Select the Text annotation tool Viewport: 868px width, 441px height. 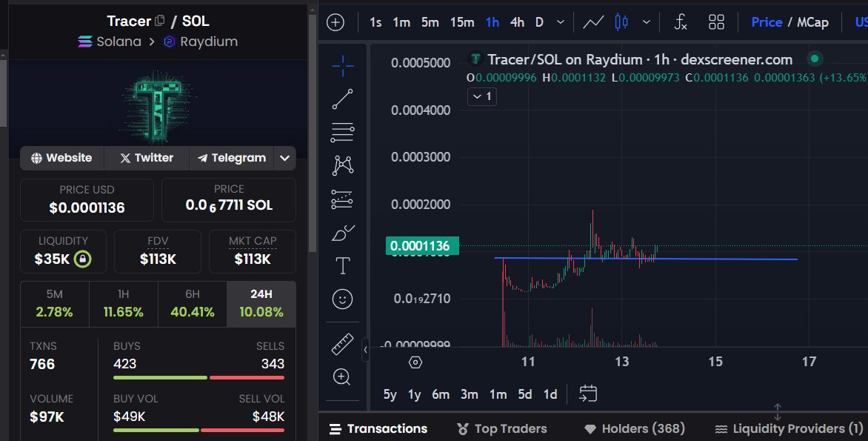pyautogui.click(x=342, y=265)
